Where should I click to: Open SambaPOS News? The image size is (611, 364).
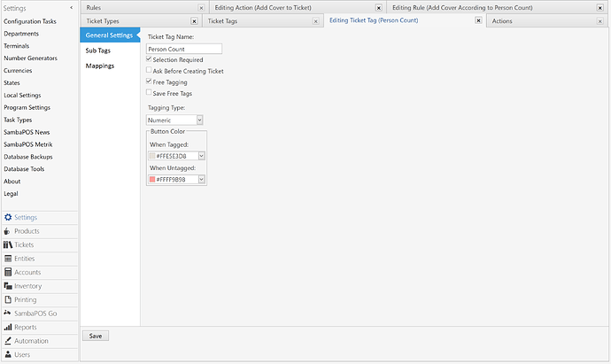(27, 132)
